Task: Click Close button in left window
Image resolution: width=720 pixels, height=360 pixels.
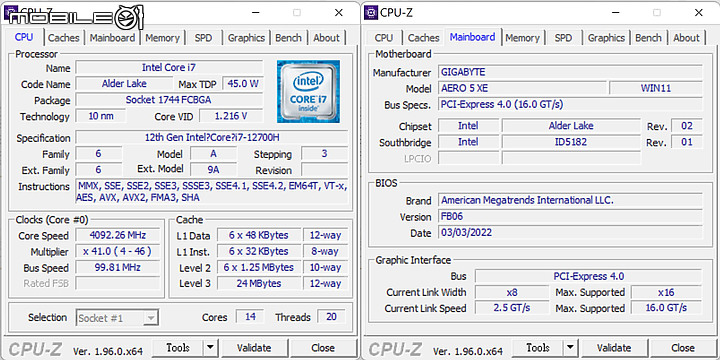Action: pyautogui.click(x=323, y=348)
